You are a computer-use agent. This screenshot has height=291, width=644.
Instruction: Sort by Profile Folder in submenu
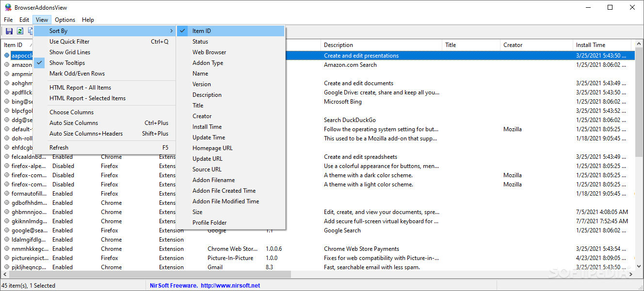231,223
